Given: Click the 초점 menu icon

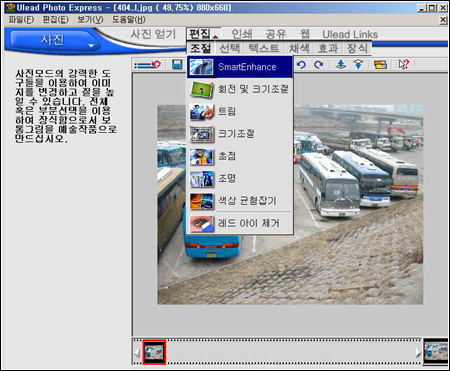Looking at the screenshot, I should coord(202,156).
